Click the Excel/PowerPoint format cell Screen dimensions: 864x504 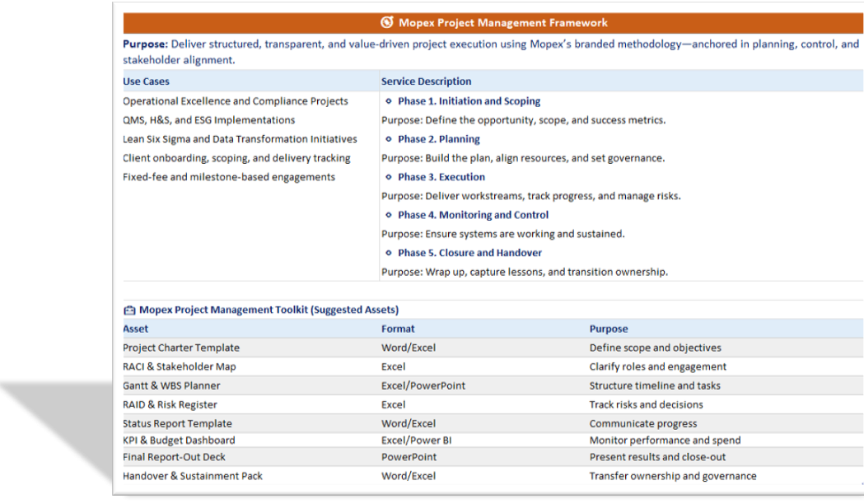click(x=423, y=385)
